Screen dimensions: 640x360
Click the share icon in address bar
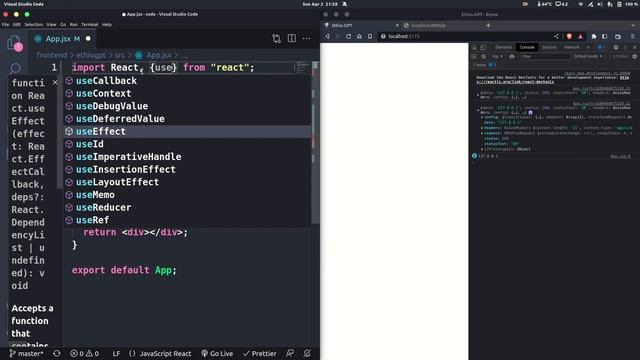[x=556, y=36]
